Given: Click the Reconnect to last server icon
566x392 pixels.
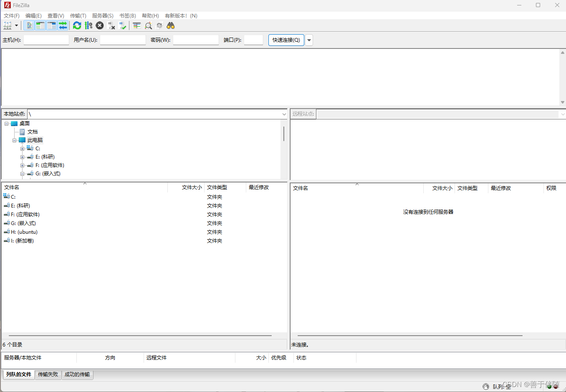Looking at the screenshot, I should click(122, 25).
